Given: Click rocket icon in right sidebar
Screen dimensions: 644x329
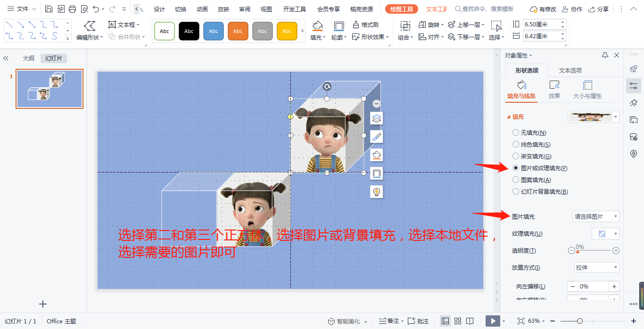Looking at the screenshot, I should [x=634, y=69].
